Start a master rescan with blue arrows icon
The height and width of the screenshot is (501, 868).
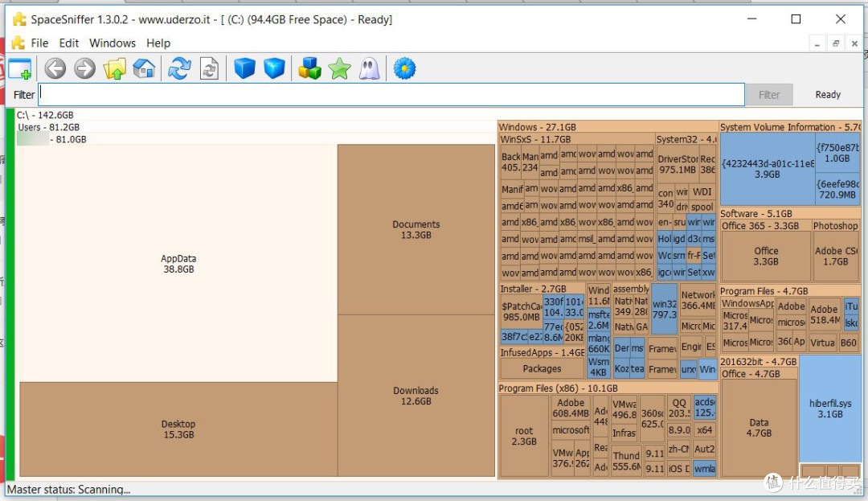tap(179, 69)
